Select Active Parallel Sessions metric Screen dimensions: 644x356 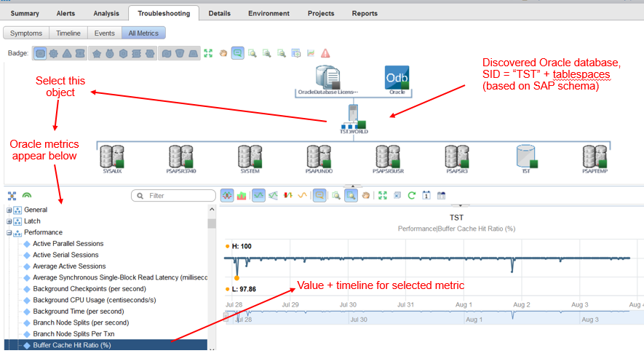[68, 244]
